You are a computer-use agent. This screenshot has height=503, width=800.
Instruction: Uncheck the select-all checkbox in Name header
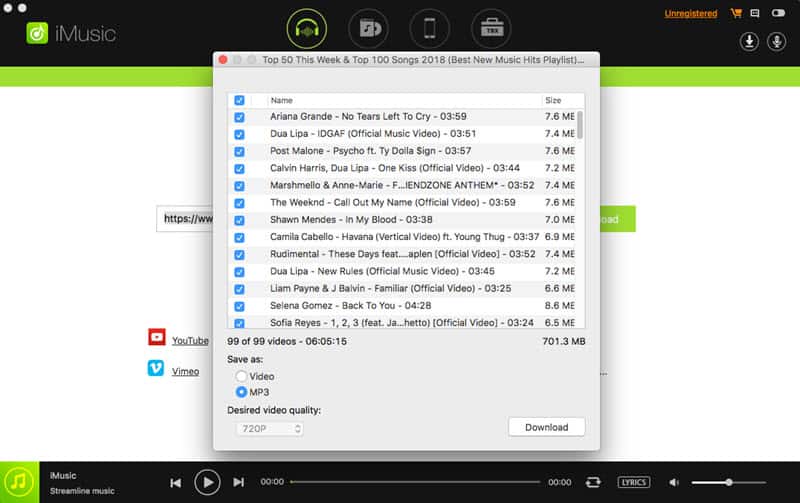239,100
